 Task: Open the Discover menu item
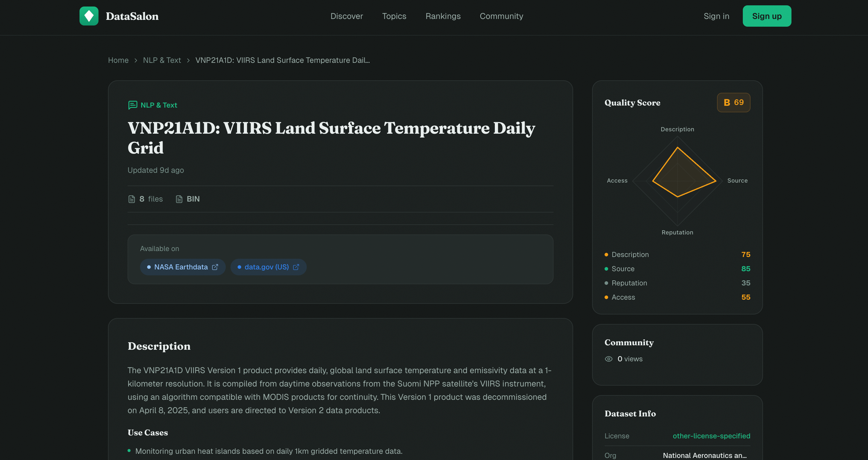click(x=346, y=16)
